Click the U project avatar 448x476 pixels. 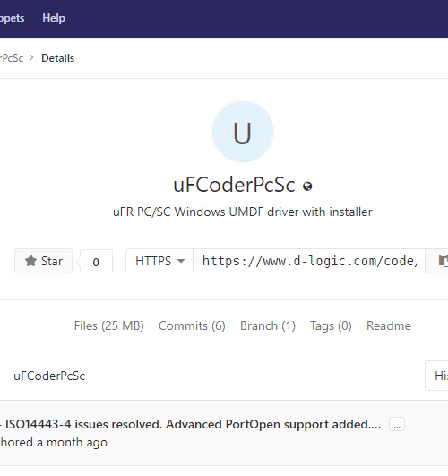coord(243,132)
